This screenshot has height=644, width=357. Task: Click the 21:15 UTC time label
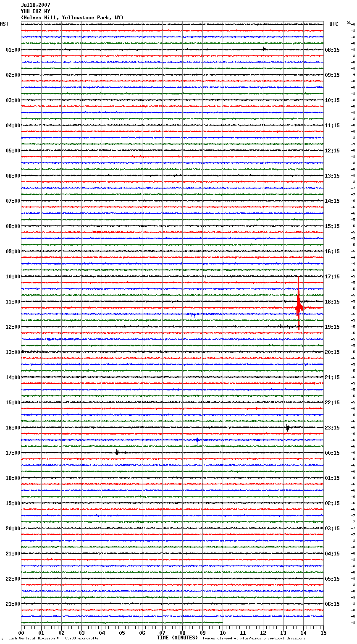click(332, 377)
